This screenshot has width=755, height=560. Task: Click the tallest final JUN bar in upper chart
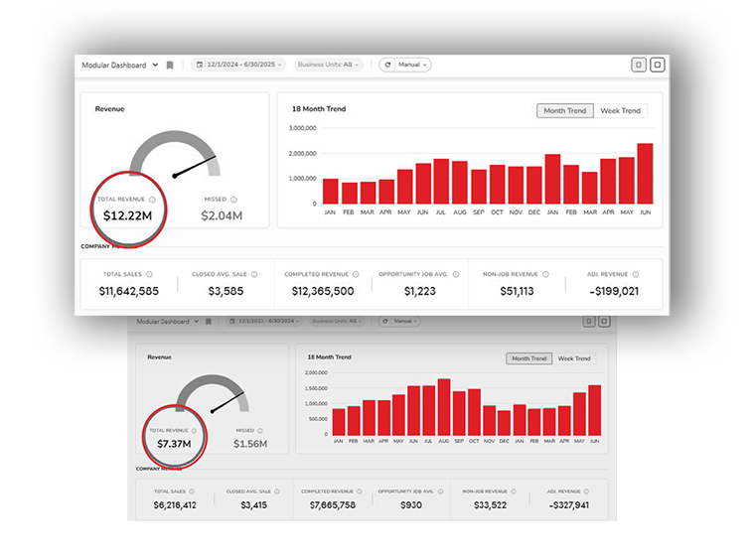(x=645, y=174)
